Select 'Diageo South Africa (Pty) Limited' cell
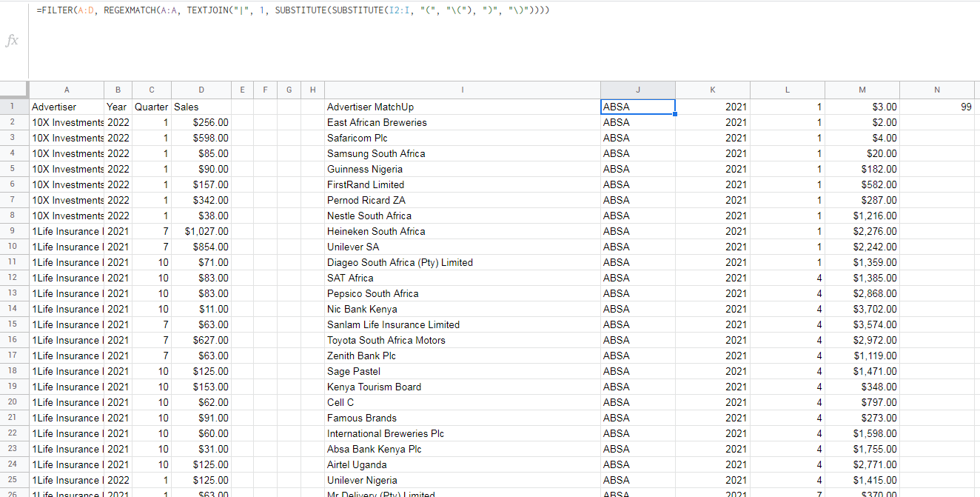The width and height of the screenshot is (980, 497). [x=463, y=262]
